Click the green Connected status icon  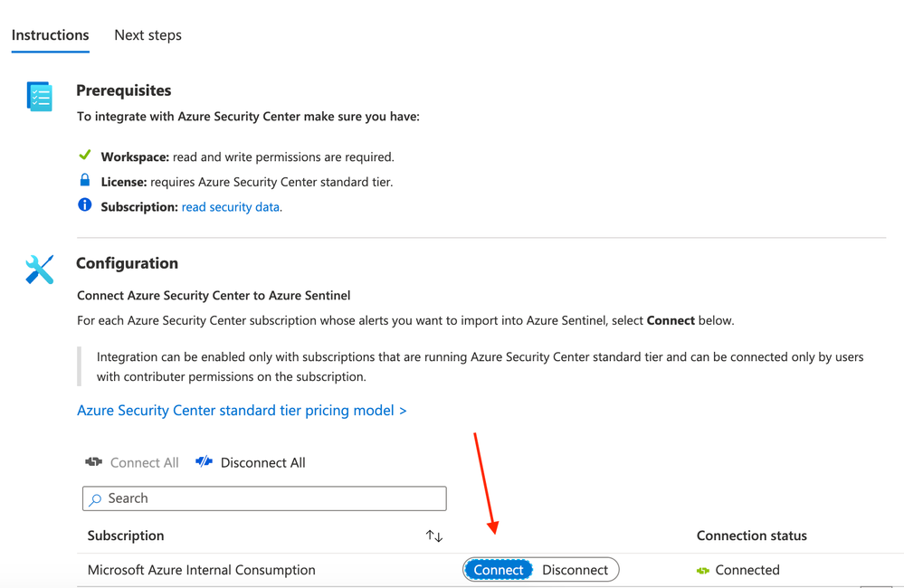(x=703, y=571)
